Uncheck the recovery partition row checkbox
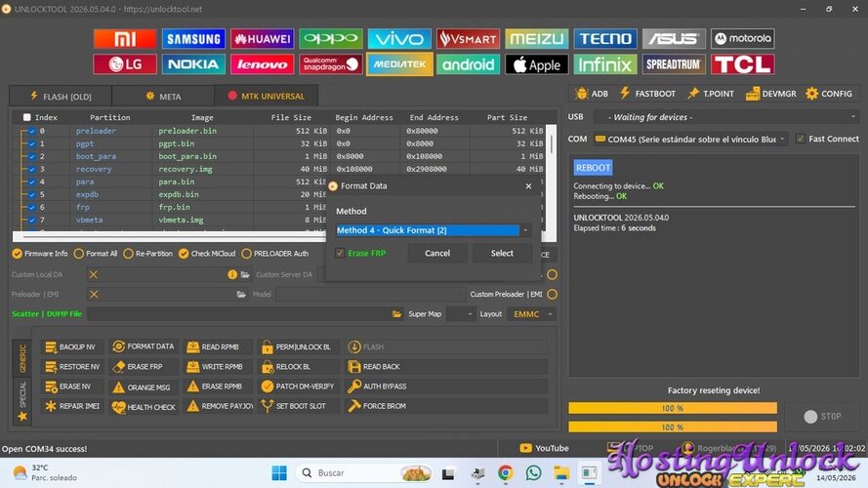Screen dimensions: 868x488 coord(32,169)
